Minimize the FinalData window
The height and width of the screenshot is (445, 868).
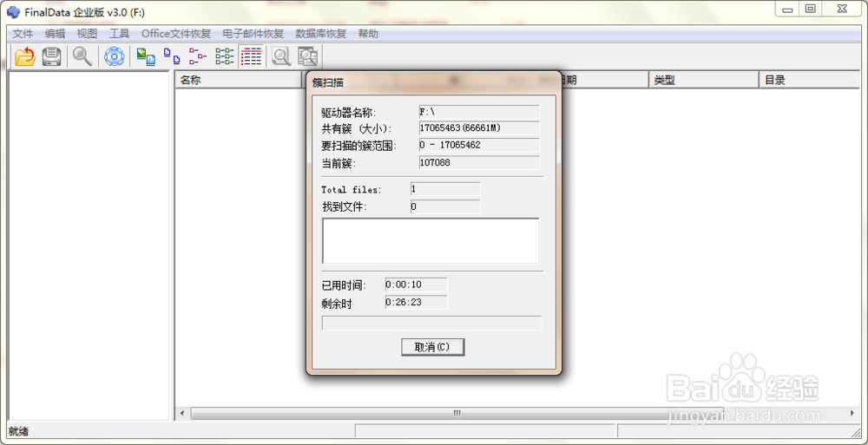786,9
